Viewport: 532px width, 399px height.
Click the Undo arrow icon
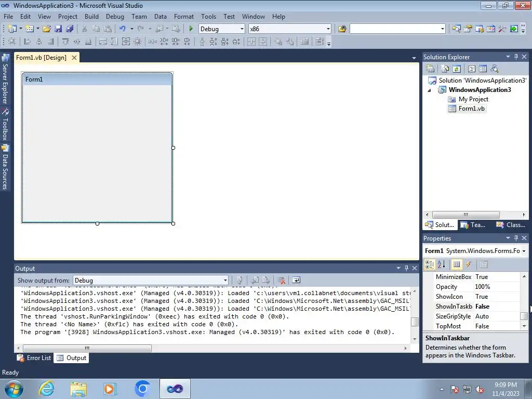pos(123,29)
